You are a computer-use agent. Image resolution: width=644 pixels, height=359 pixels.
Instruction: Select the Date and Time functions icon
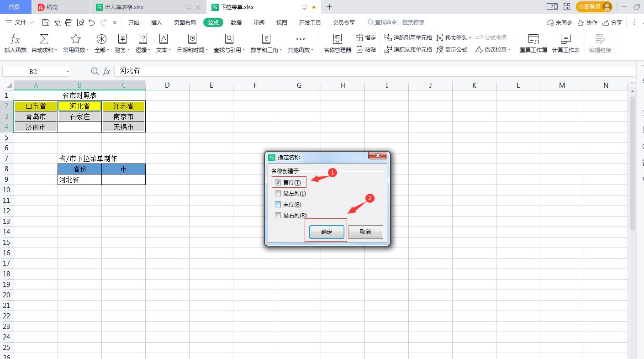pos(192,39)
